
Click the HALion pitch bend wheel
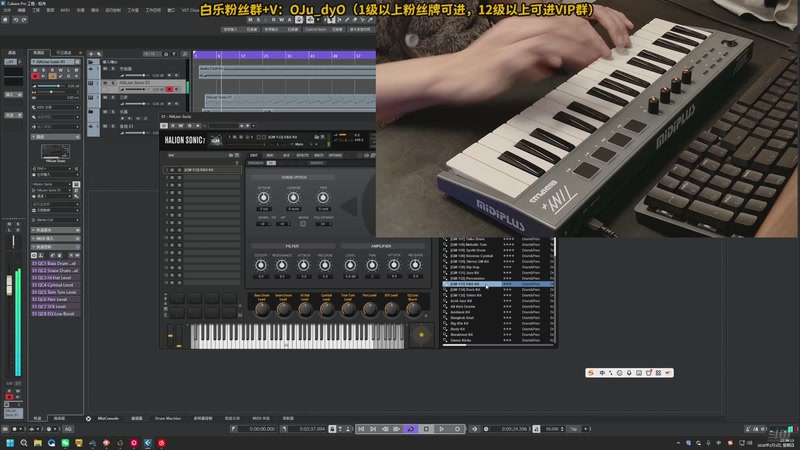(170, 336)
